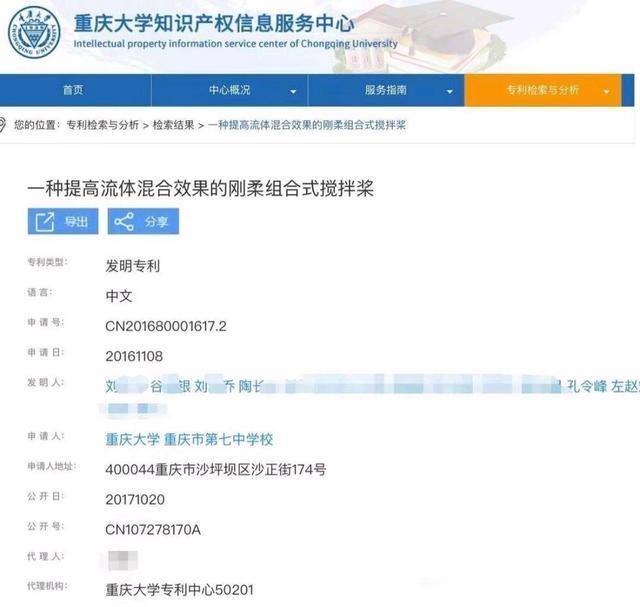
Task: Select patent type value 发明专利
Action: click(133, 266)
